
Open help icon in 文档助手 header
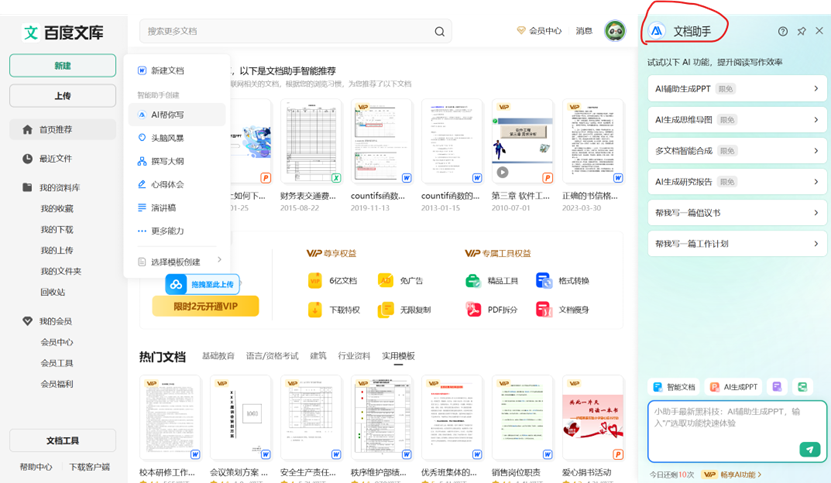coord(783,32)
